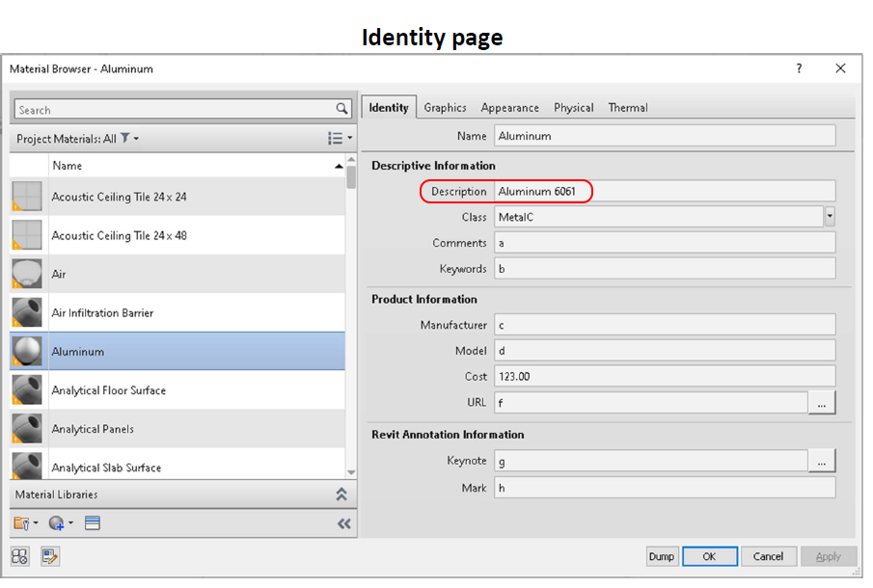Click the Cost field showing 123.00
This screenshot has height=588, width=873.
point(665,377)
